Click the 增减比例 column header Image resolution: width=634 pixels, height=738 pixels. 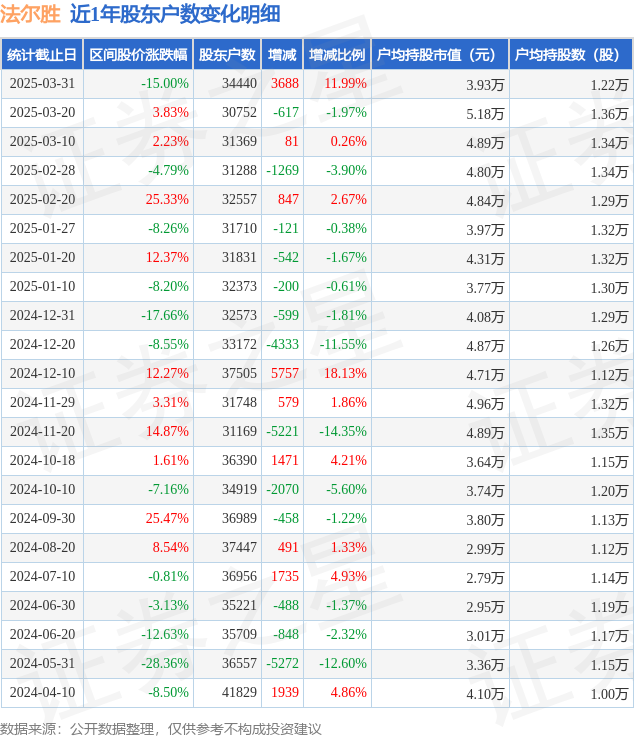coord(337,55)
